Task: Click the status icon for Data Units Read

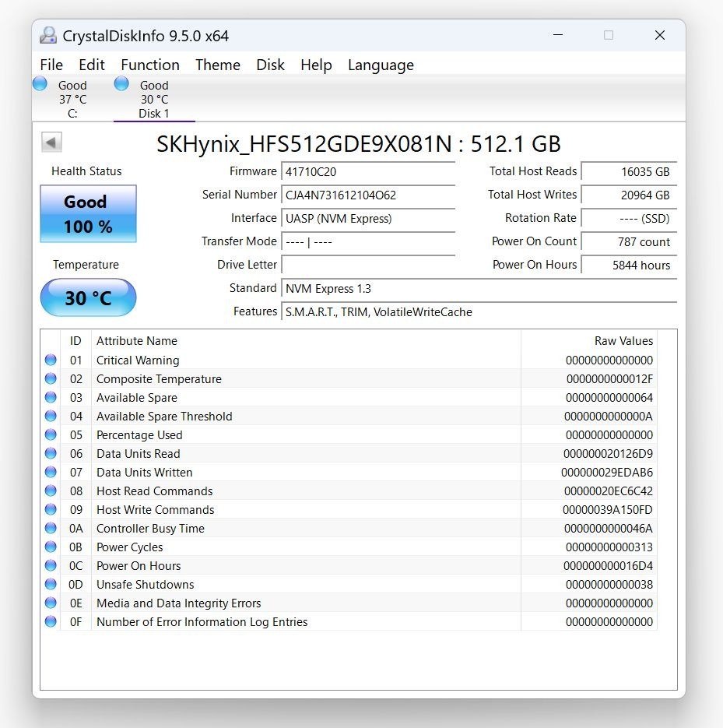Action: [51, 453]
